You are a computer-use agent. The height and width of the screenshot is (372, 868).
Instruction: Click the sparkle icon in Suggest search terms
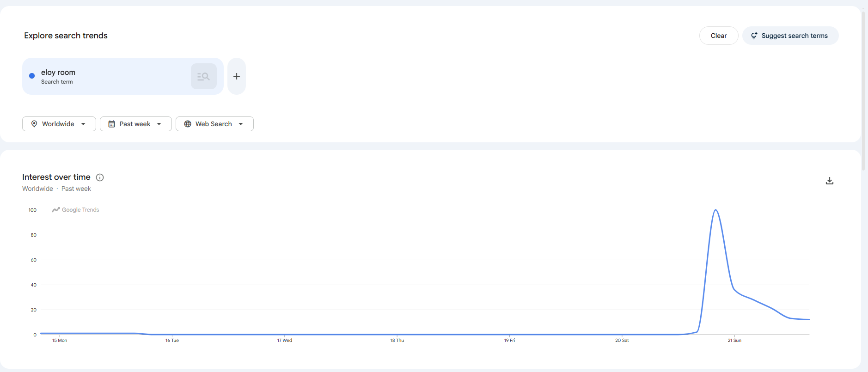tap(754, 36)
